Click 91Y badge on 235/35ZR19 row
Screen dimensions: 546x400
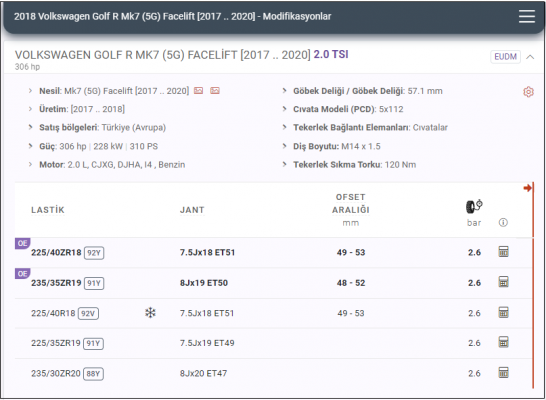(94, 283)
